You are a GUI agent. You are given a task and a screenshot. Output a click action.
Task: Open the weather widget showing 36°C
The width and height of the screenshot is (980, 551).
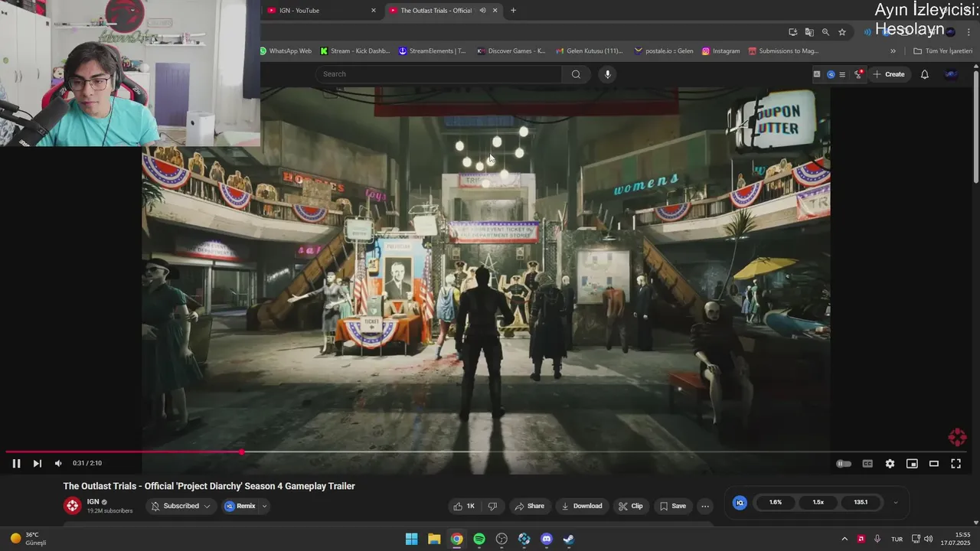[28, 539]
